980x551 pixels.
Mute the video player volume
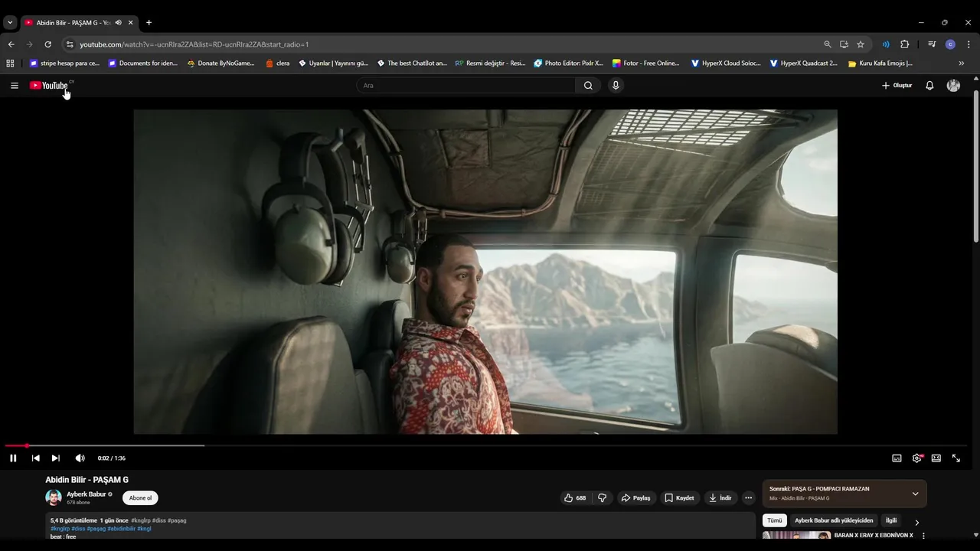point(80,458)
